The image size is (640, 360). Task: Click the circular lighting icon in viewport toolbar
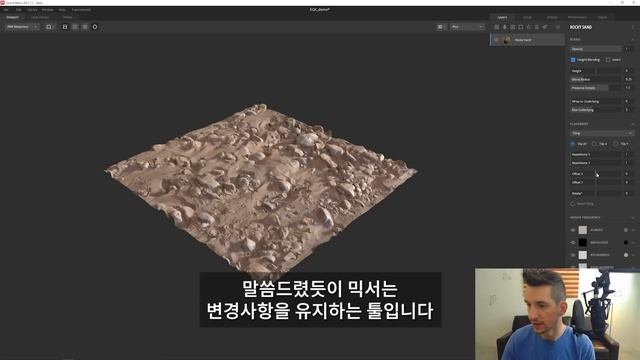tap(95, 27)
